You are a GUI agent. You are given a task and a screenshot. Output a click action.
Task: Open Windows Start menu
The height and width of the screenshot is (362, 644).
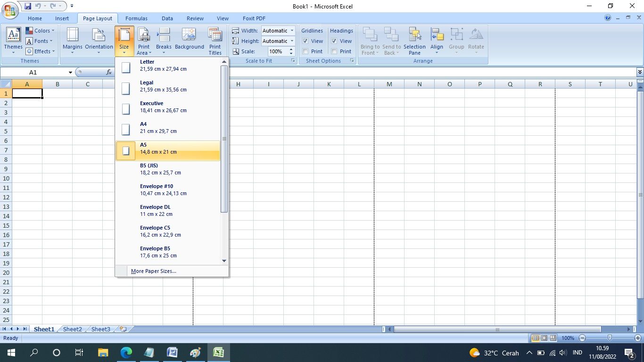pyautogui.click(x=11, y=353)
